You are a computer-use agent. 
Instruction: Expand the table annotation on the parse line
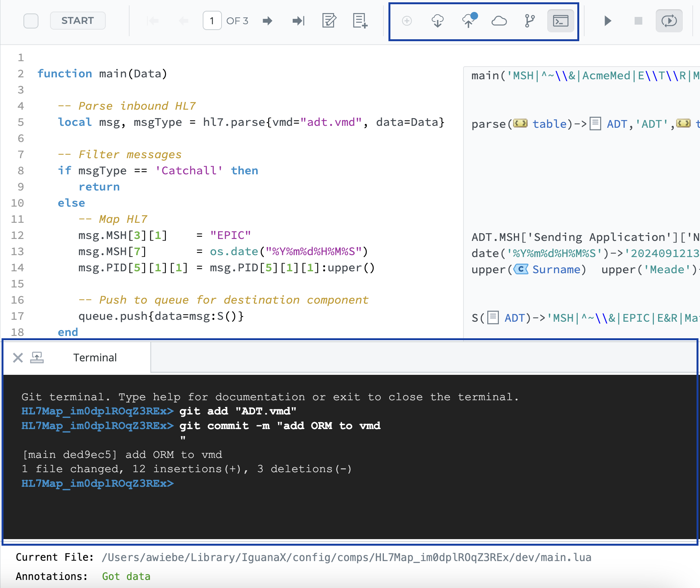(549, 124)
